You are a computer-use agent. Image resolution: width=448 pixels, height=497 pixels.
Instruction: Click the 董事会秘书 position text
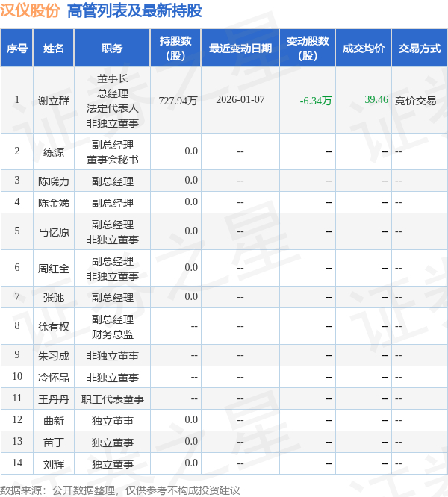[112, 160]
